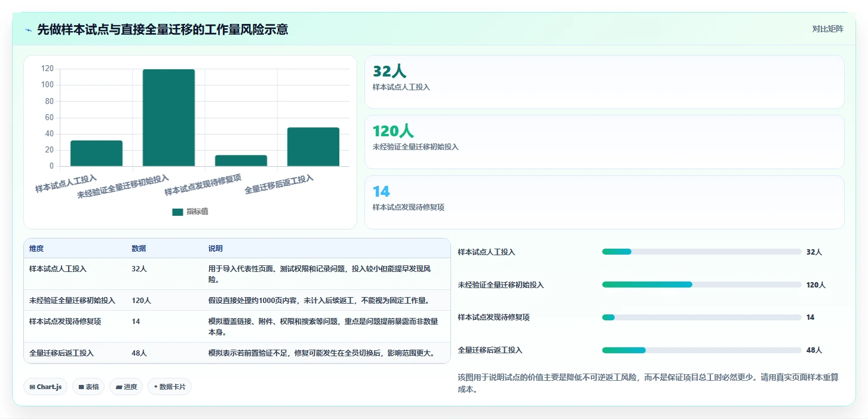
Task: Click the 14 value beside the progress bar
Action: 810,317
